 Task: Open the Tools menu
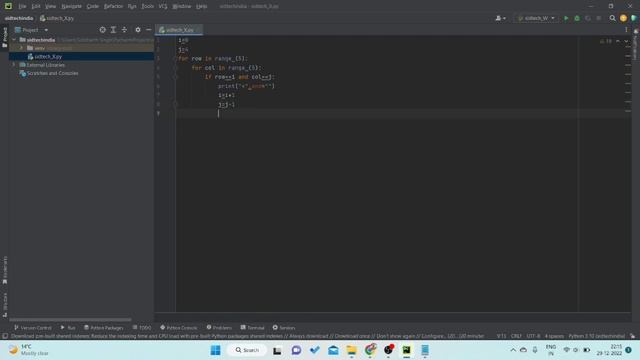pos(147,6)
